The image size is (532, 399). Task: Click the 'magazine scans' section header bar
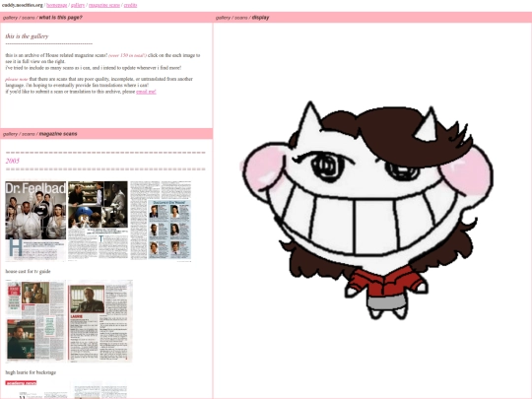tap(106, 134)
